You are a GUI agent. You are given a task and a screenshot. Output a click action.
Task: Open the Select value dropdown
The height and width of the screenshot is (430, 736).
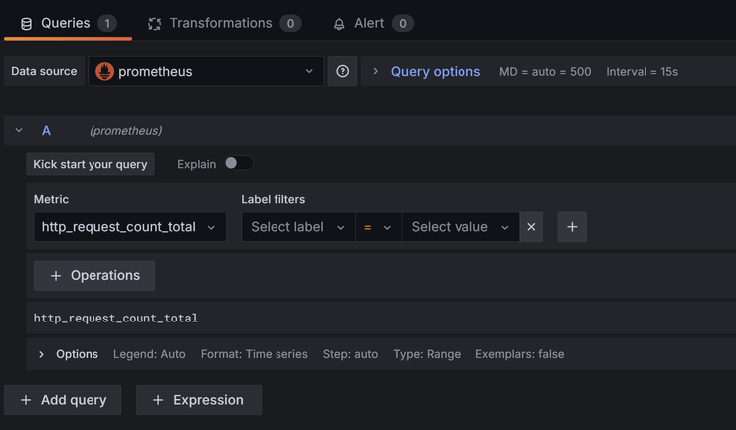pos(460,227)
